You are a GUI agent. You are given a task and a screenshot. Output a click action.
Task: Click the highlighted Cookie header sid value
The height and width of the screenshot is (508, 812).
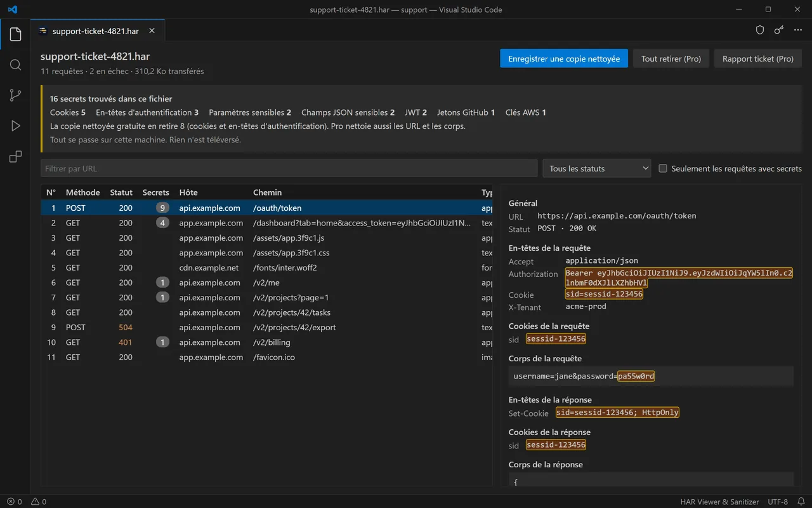point(604,295)
